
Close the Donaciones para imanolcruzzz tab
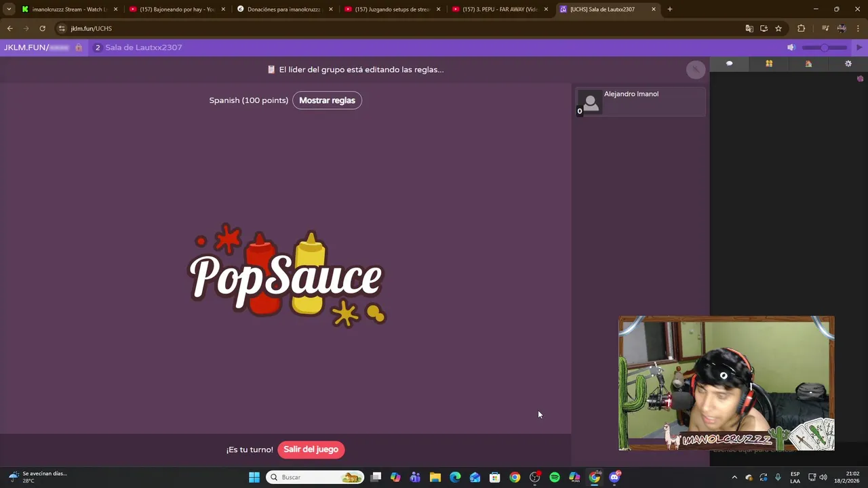[331, 9]
